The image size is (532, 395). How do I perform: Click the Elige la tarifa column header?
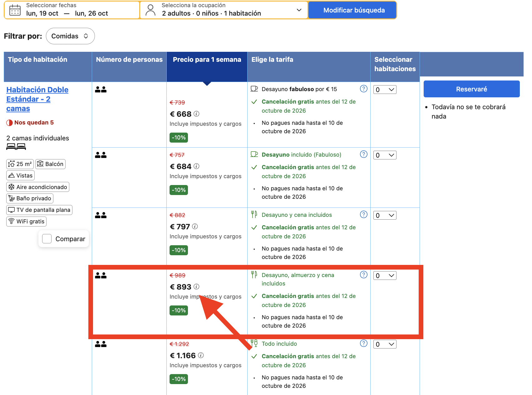point(309,67)
